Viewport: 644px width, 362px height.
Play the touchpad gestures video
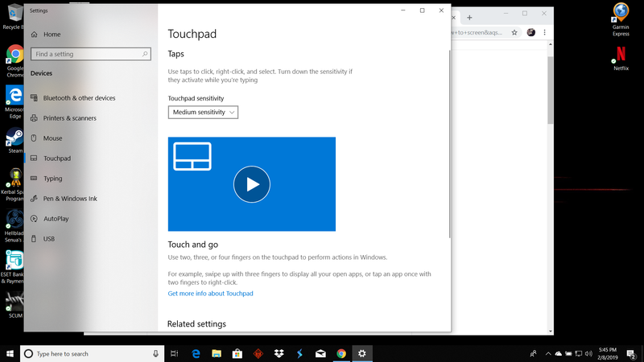[252, 184]
